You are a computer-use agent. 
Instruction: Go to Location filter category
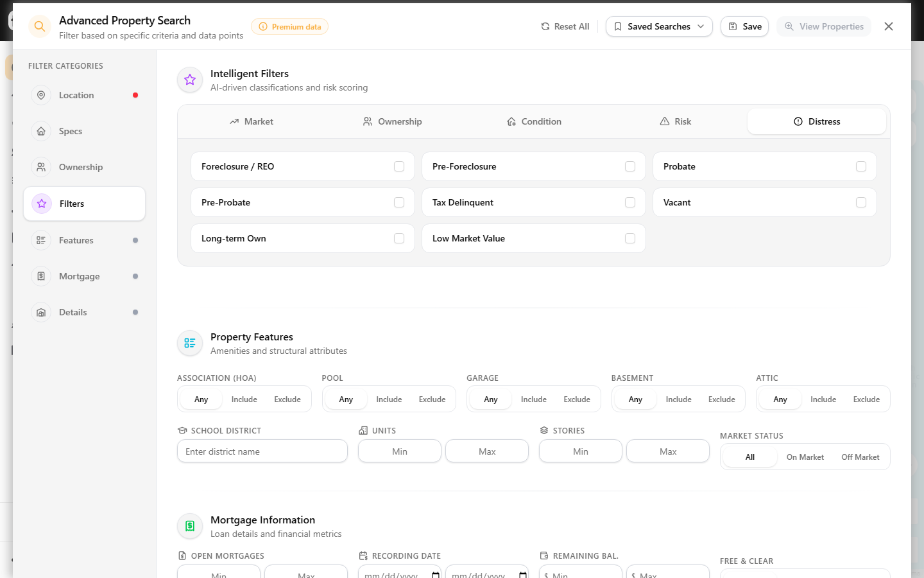[84, 95]
